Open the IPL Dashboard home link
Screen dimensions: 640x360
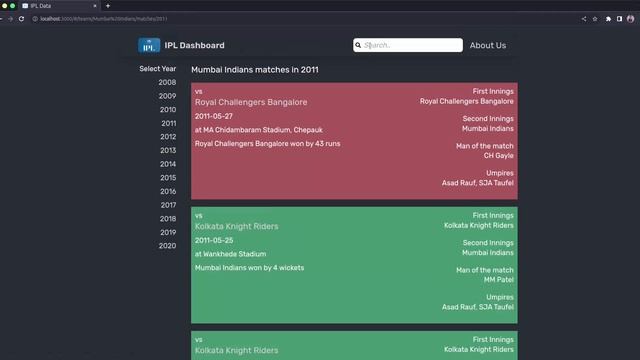(x=194, y=45)
